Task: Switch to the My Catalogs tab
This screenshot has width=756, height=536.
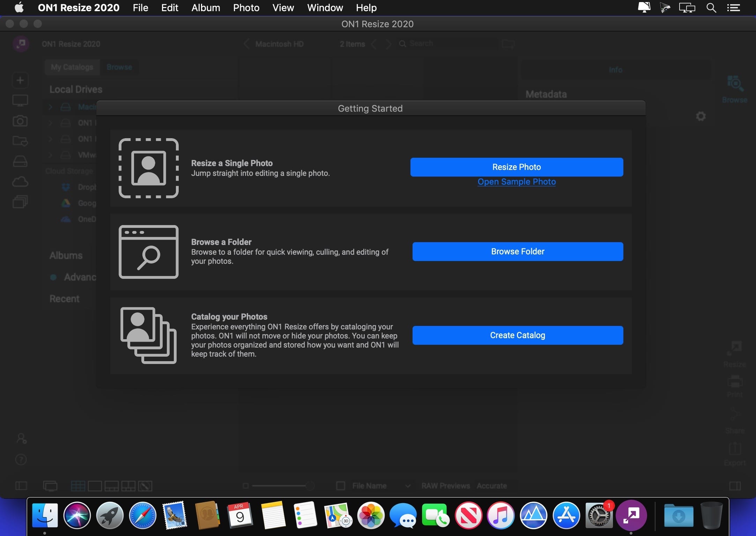Action: (x=72, y=67)
